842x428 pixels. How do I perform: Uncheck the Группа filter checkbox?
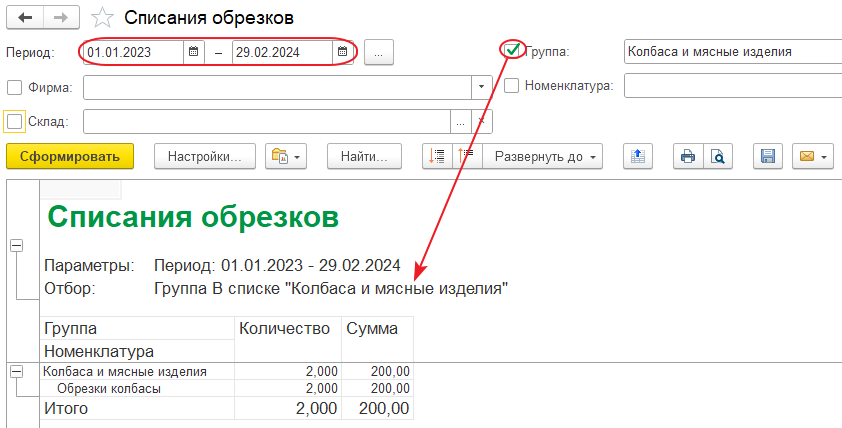(512, 50)
